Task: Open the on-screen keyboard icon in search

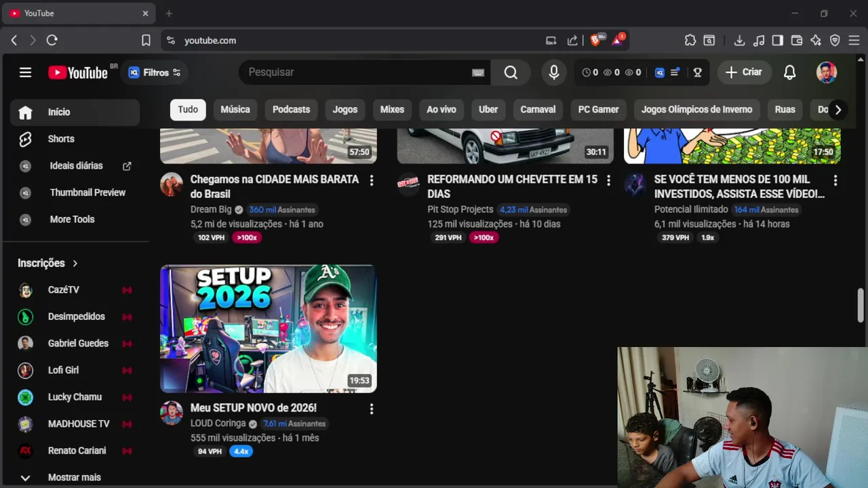Action: [x=478, y=73]
